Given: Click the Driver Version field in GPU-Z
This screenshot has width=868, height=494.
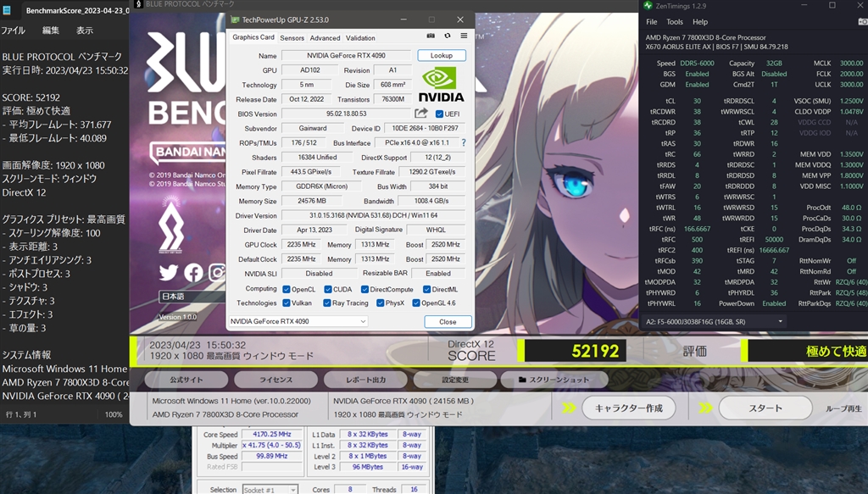Looking at the screenshot, I should click(373, 215).
